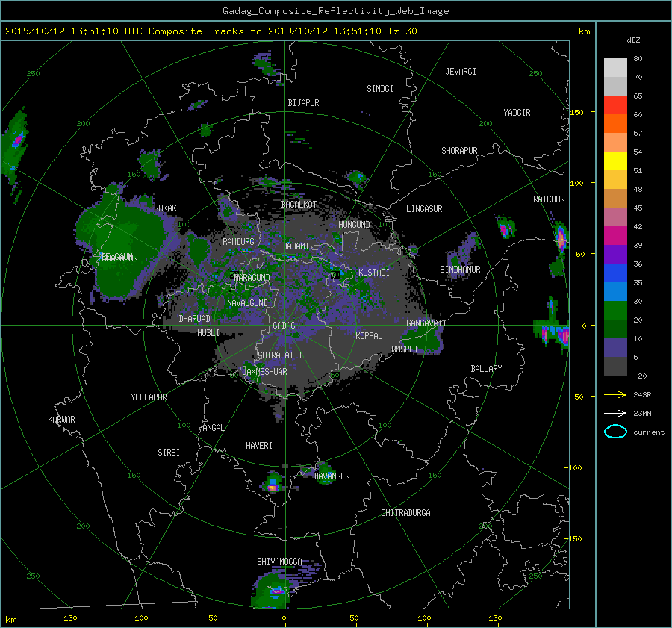The image size is (672, 628).
Task: Click the LAXMESHWAR city label
Action: tap(264, 372)
